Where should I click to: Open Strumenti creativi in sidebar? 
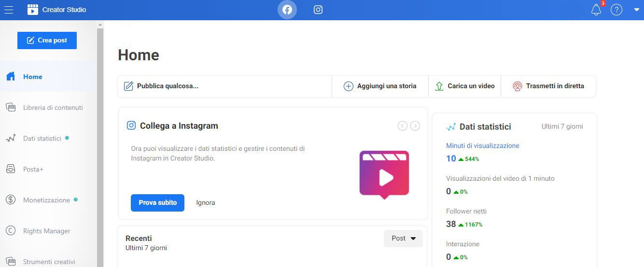(x=49, y=262)
